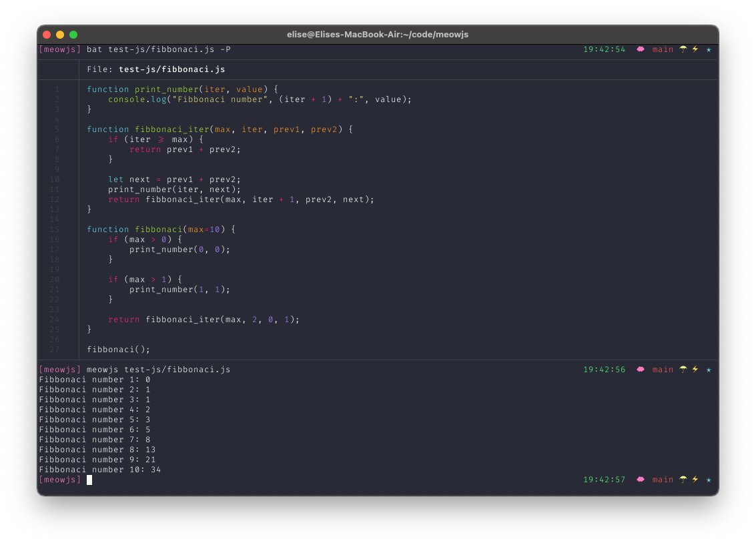Click the pink git icon beside 19:42:57

tap(641, 480)
